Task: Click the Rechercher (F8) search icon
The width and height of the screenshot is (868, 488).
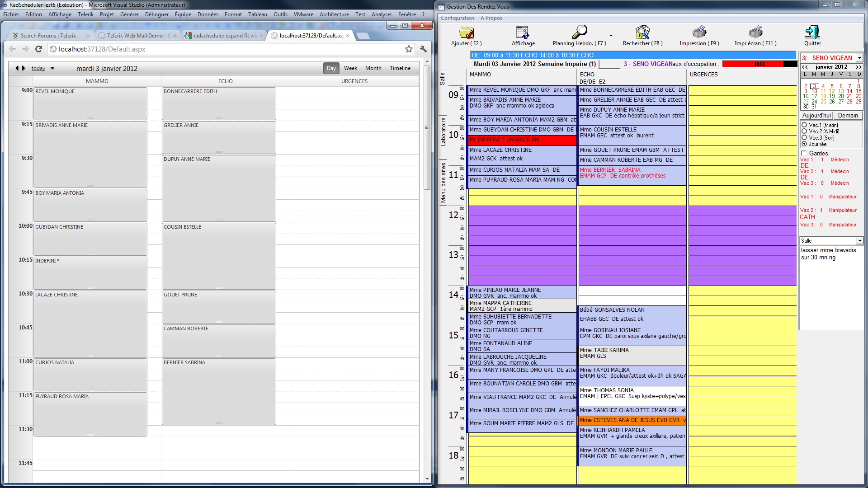Action: 642,33
